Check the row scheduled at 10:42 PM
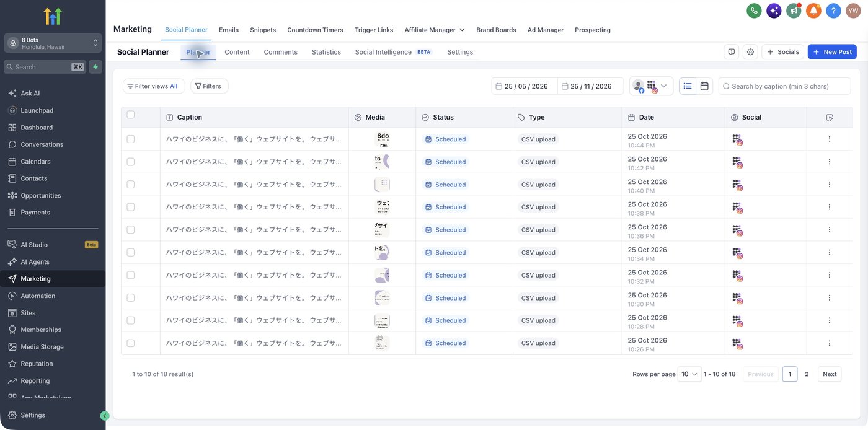 (x=130, y=162)
